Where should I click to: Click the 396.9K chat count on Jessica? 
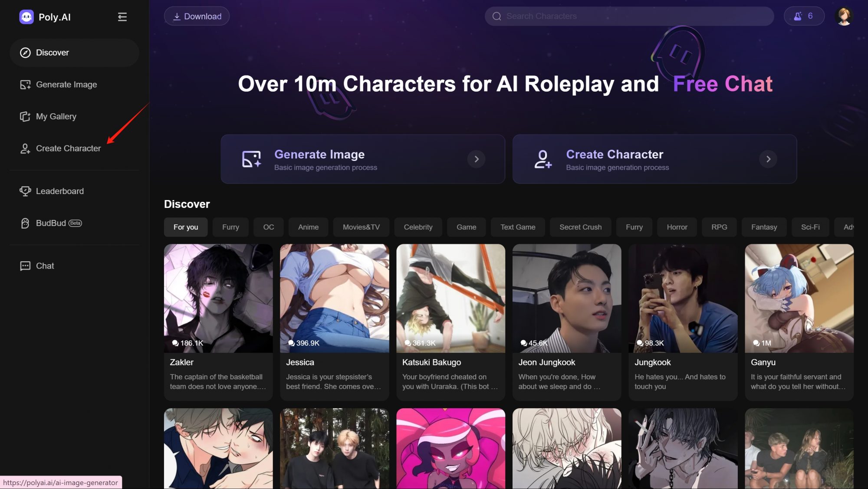click(304, 343)
